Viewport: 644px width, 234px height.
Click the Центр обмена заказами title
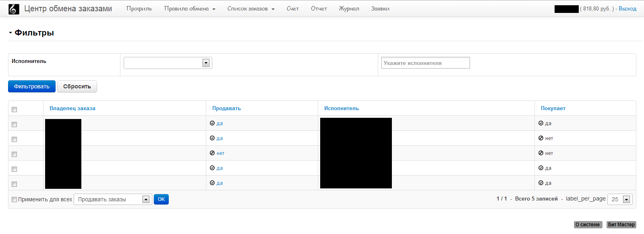pos(68,8)
